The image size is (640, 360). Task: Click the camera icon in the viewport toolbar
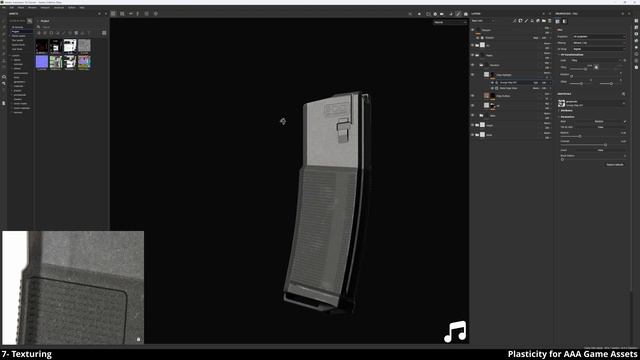442,14
